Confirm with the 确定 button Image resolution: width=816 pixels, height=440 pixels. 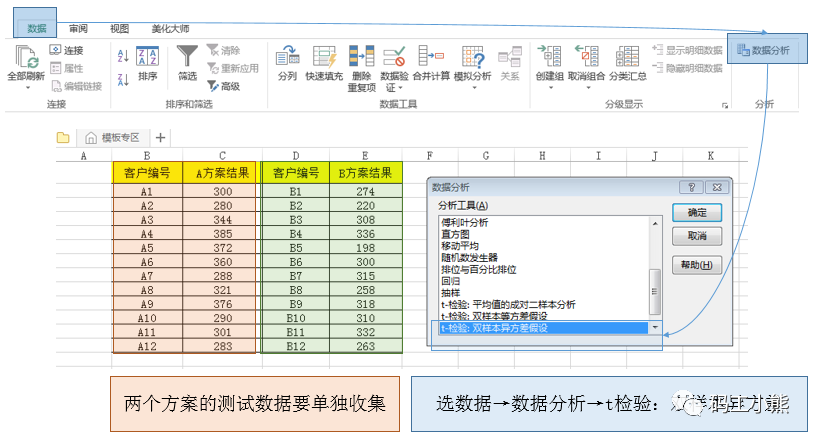tap(697, 212)
